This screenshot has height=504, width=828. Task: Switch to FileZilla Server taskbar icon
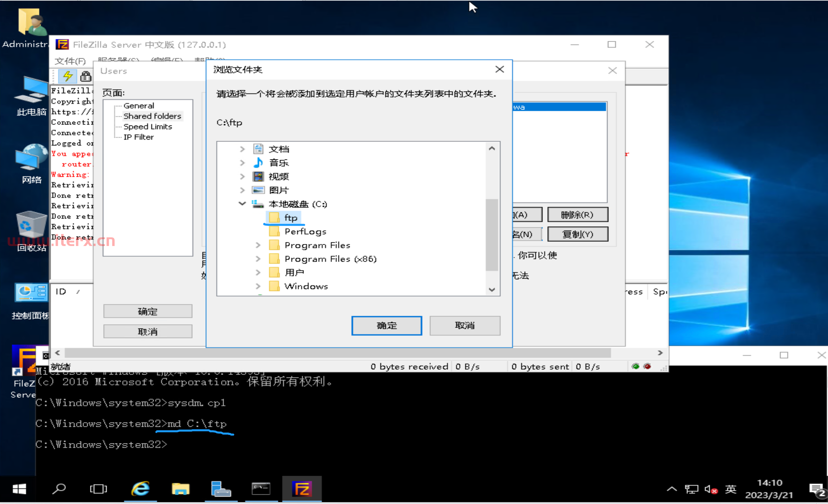[x=302, y=489]
